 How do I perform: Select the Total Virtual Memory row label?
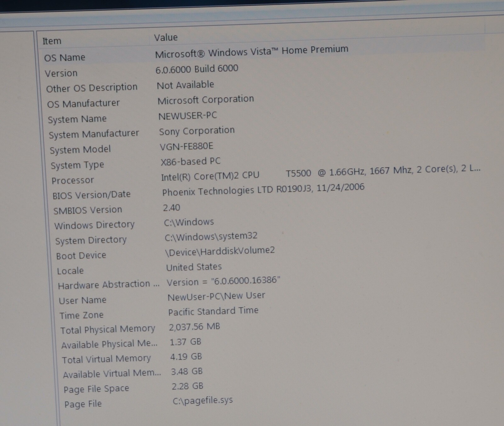(x=106, y=359)
